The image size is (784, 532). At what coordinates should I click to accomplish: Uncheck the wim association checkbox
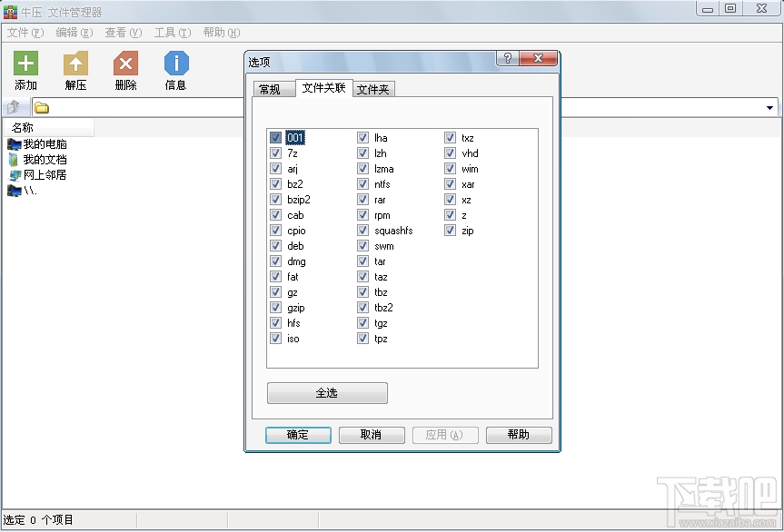450,168
